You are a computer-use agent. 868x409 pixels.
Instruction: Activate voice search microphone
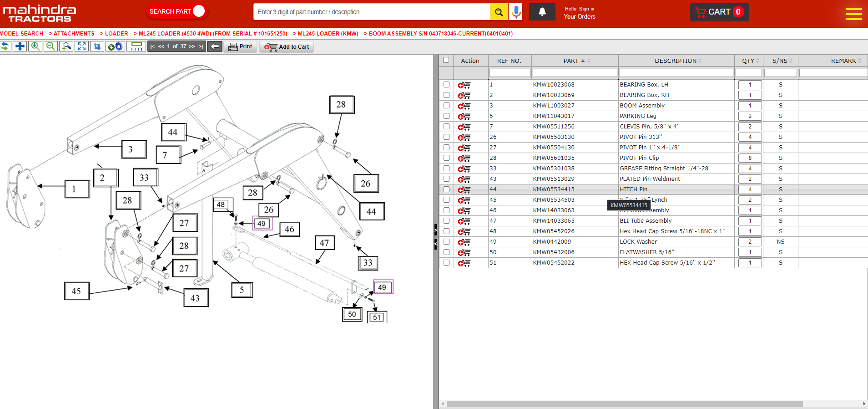coord(516,12)
